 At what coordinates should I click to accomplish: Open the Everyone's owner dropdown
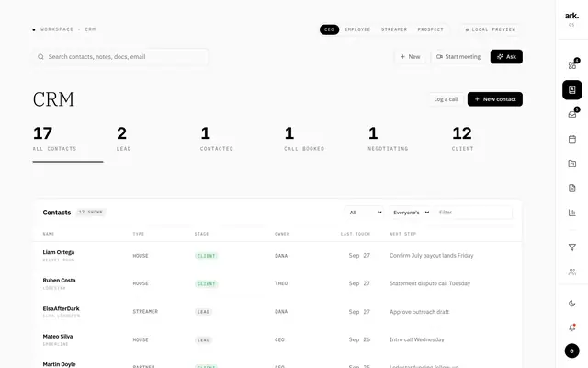point(411,213)
